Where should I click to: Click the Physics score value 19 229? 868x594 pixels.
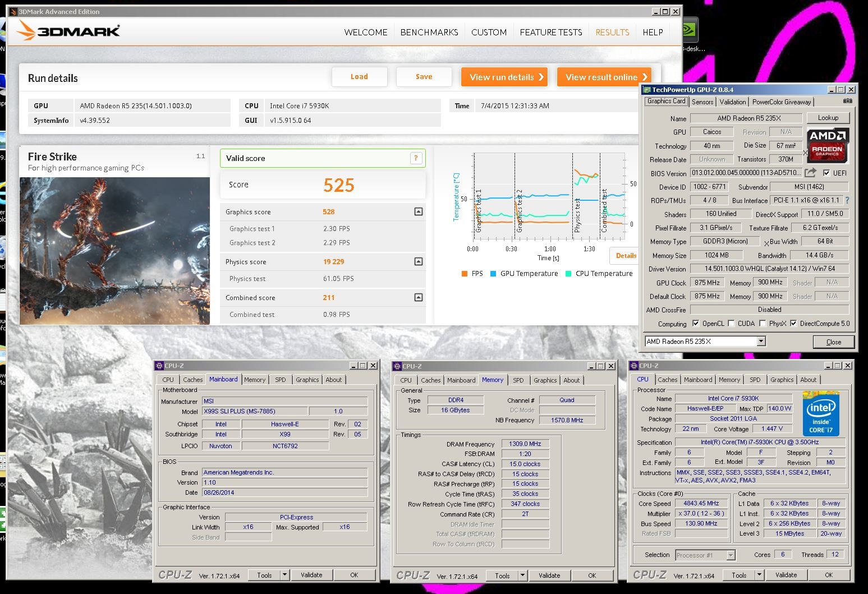click(334, 261)
